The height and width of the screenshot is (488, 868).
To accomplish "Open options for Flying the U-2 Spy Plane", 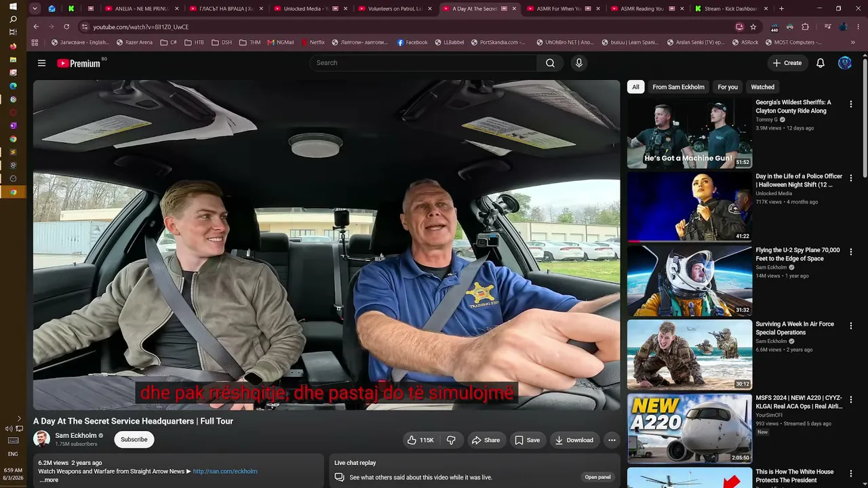I will pos(851,252).
